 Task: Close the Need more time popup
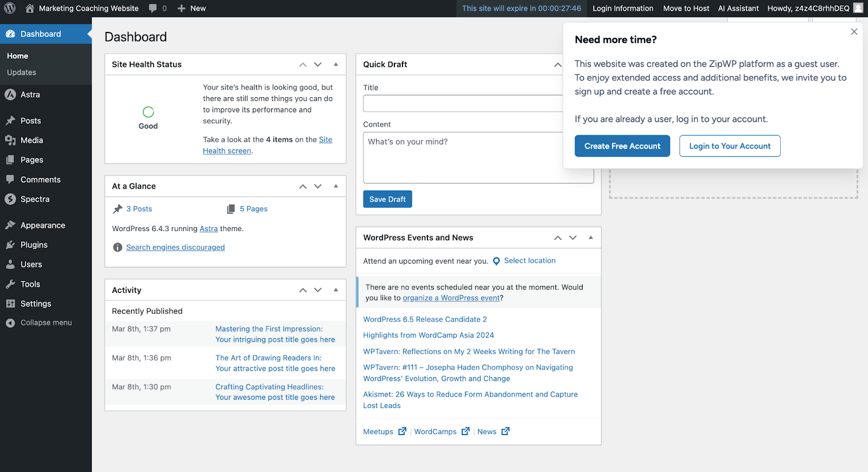[x=854, y=32]
